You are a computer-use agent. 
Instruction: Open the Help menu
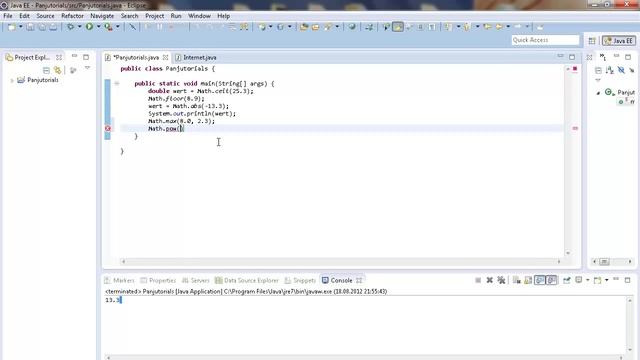(223, 16)
